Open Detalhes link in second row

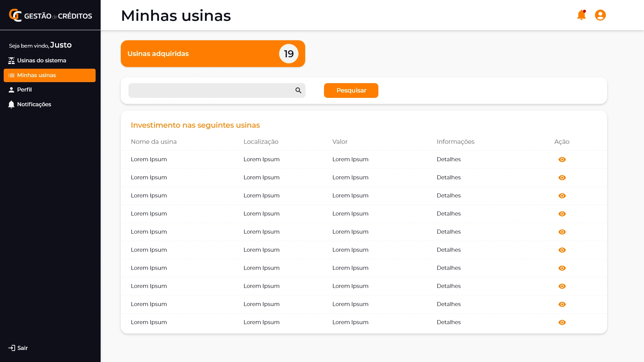(x=448, y=178)
